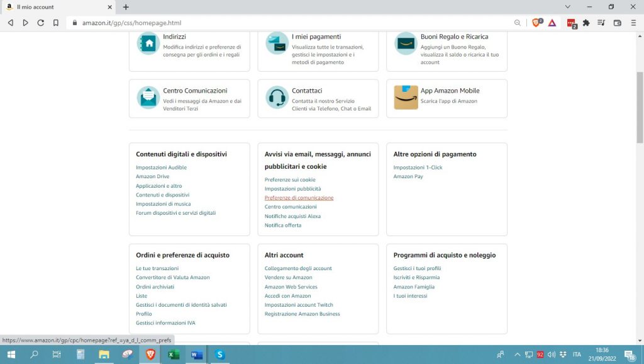This screenshot has height=364, width=644.
Task: Select the Buoni Regalo e Ricarica gift card icon
Action: (405, 42)
